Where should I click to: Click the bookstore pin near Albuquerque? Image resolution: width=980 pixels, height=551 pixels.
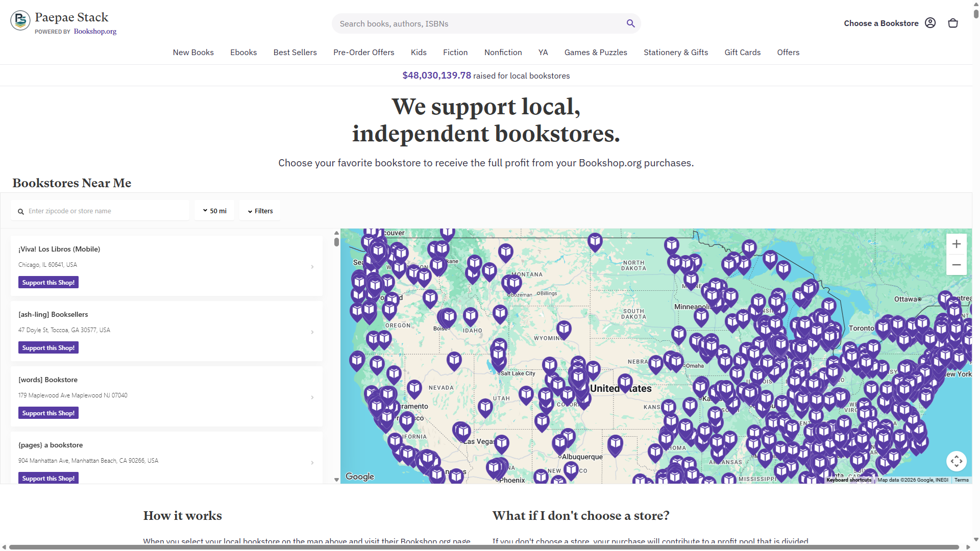point(560,444)
